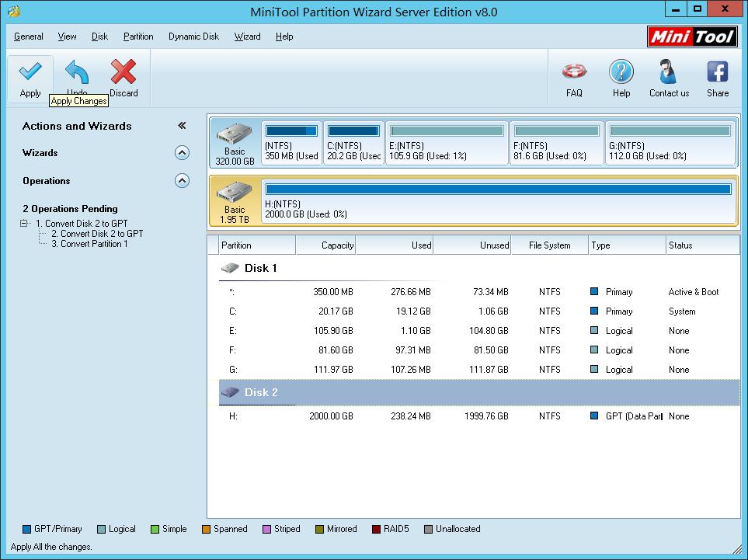The image size is (748, 560).
Task: Click the Disk 1 icon in partition list
Action: tap(230, 268)
